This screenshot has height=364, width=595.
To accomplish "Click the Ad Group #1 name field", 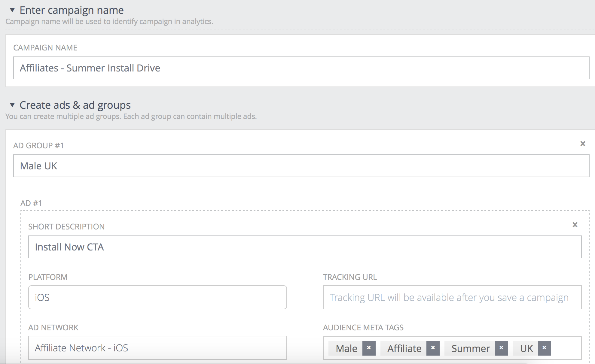I will tap(301, 166).
